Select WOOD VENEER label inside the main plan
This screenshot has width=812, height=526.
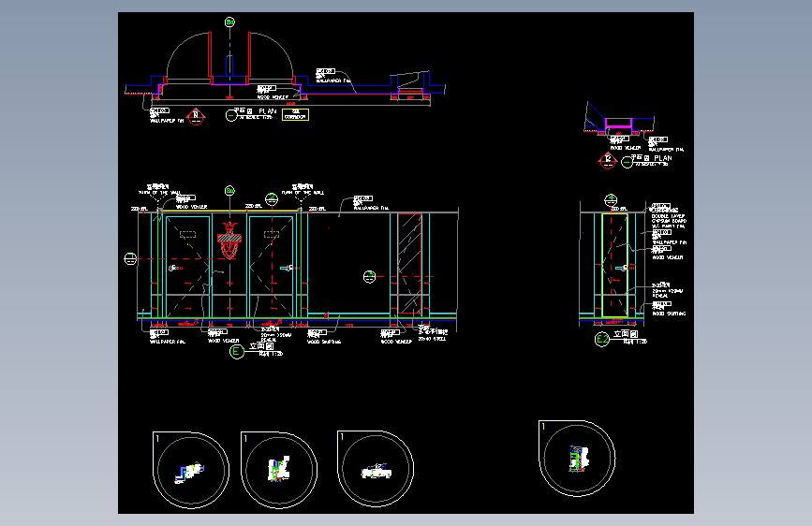(273, 96)
